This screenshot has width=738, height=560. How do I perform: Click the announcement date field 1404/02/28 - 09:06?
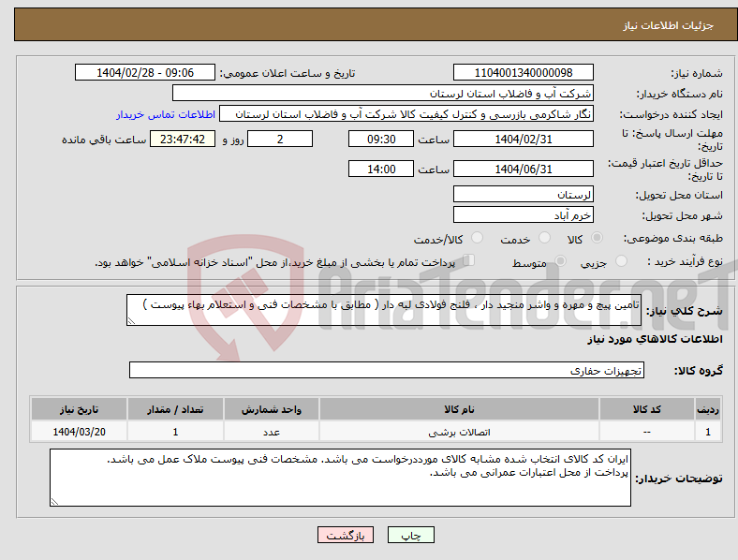click(145, 72)
